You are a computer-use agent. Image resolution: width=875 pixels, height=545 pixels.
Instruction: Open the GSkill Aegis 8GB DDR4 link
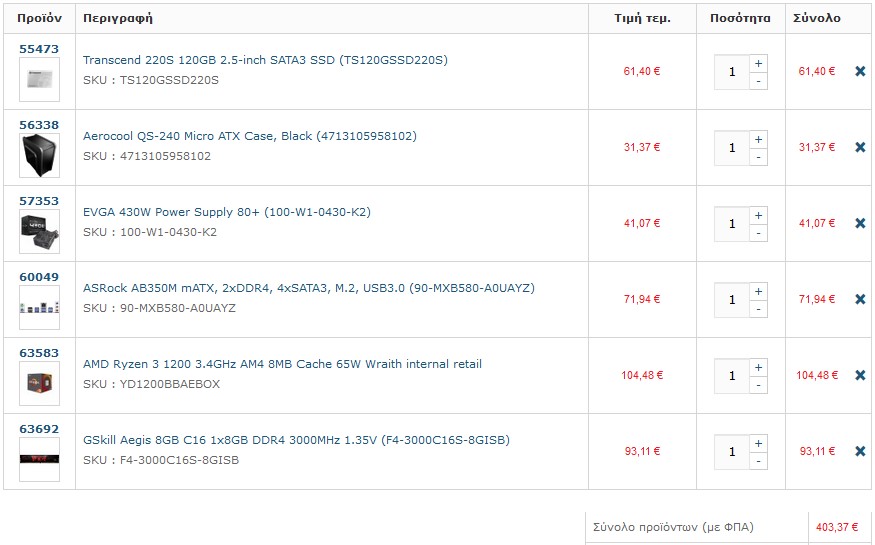(296, 440)
